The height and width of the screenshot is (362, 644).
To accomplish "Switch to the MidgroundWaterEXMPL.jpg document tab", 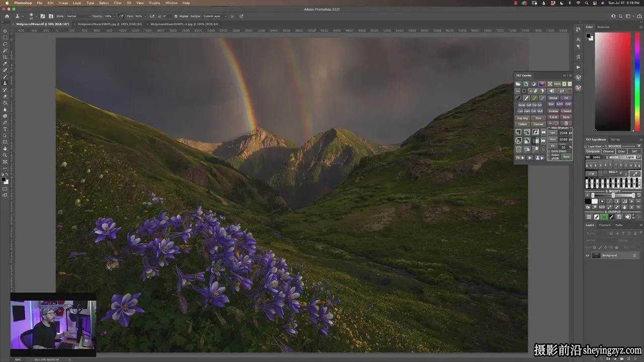I will tap(110, 24).
